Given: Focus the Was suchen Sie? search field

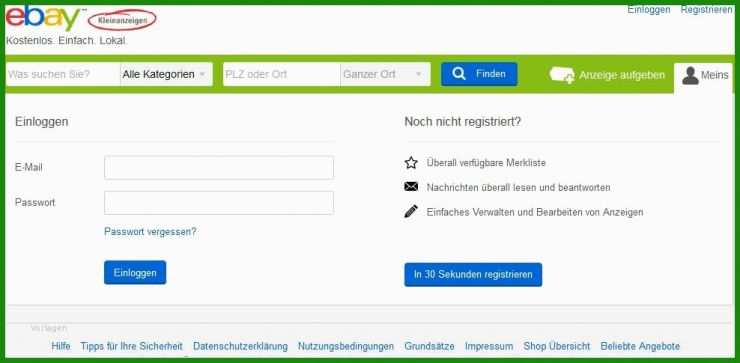Looking at the screenshot, I should [x=63, y=74].
